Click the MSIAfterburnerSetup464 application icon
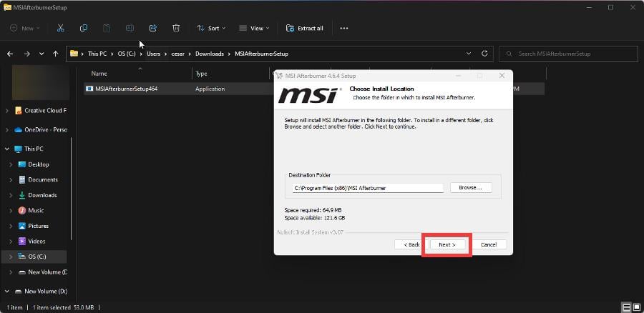This screenshot has width=644, height=313. (x=89, y=89)
